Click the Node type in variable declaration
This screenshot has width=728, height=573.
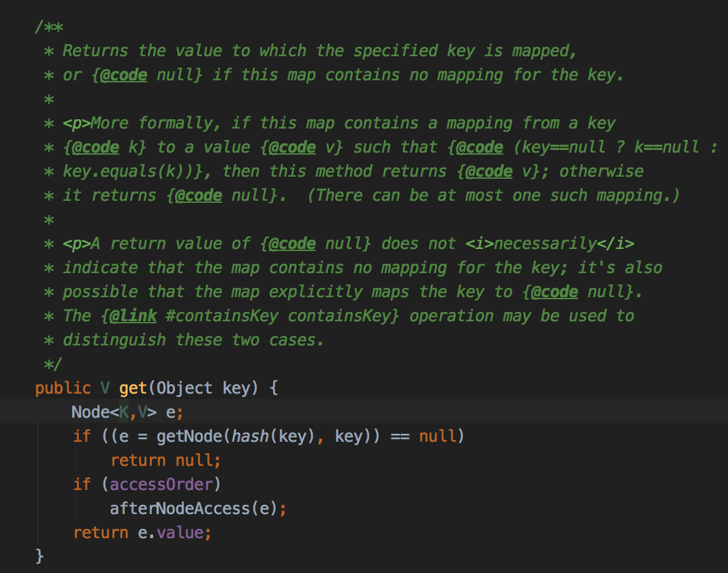tap(90, 412)
